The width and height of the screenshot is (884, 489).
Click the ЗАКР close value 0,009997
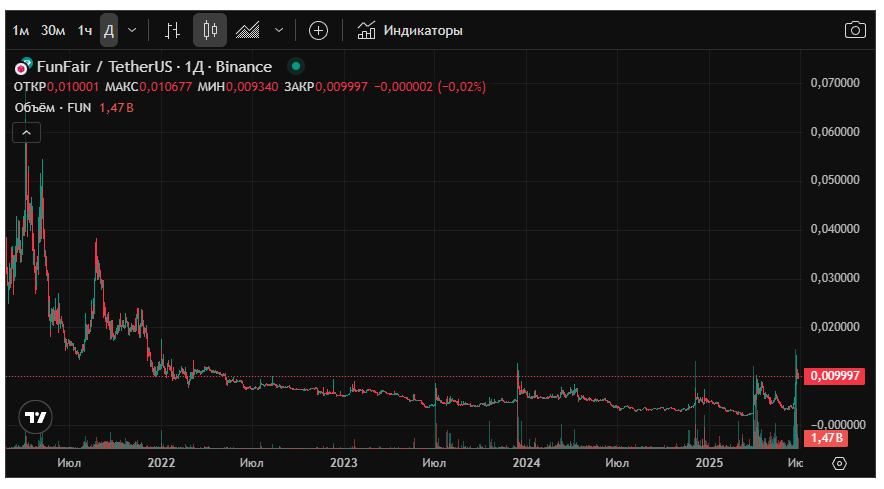[341, 87]
